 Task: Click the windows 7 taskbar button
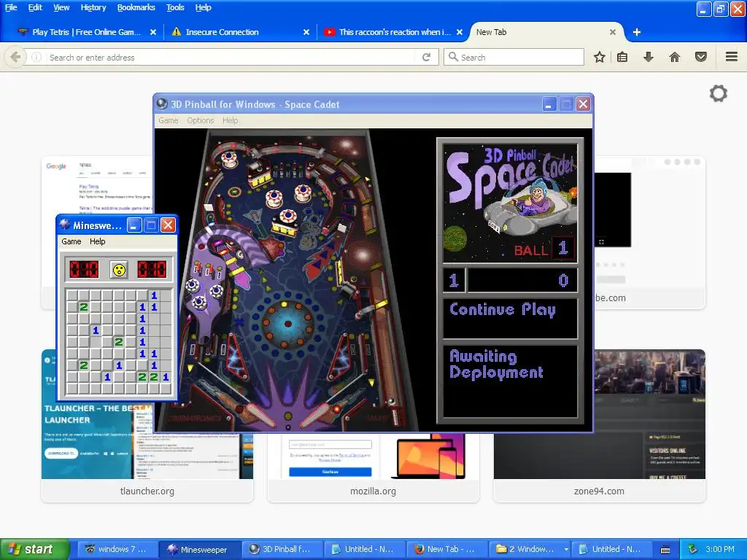117,550
